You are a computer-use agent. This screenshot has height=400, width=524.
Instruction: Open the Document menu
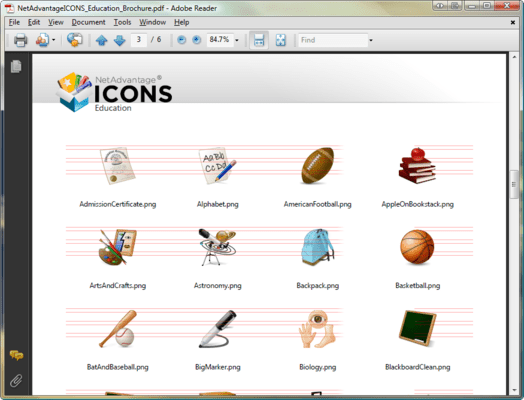88,22
